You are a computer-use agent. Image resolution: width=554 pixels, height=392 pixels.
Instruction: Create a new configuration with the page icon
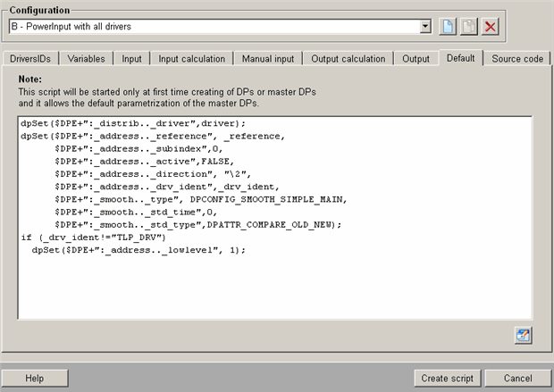point(449,27)
